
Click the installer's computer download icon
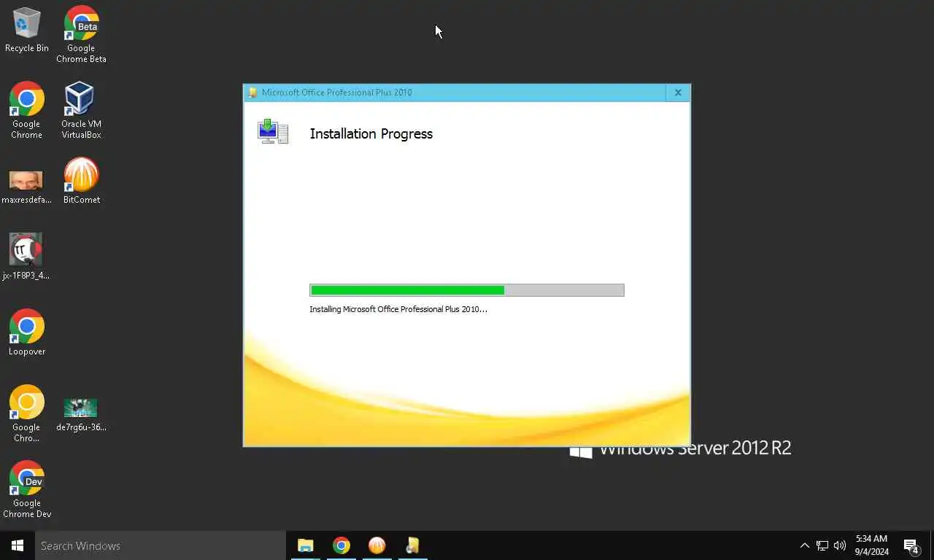click(273, 132)
